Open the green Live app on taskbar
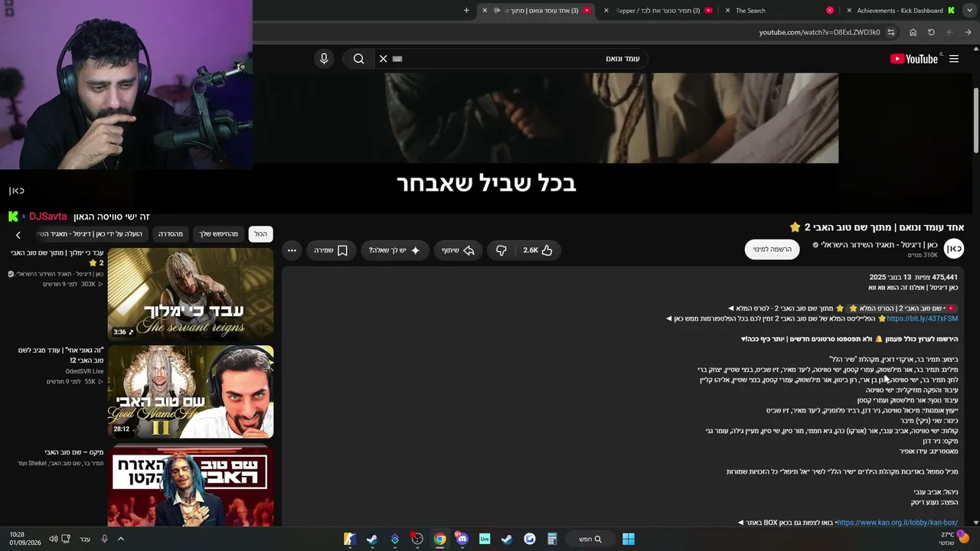This screenshot has height=551, width=980. pyautogui.click(x=485, y=539)
